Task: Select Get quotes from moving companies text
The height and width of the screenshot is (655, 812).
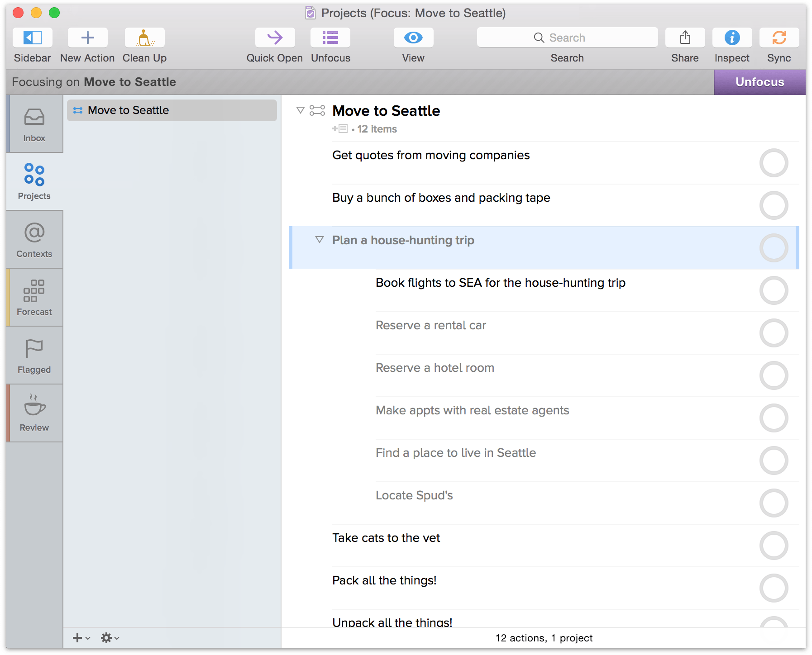Action: [x=431, y=155]
